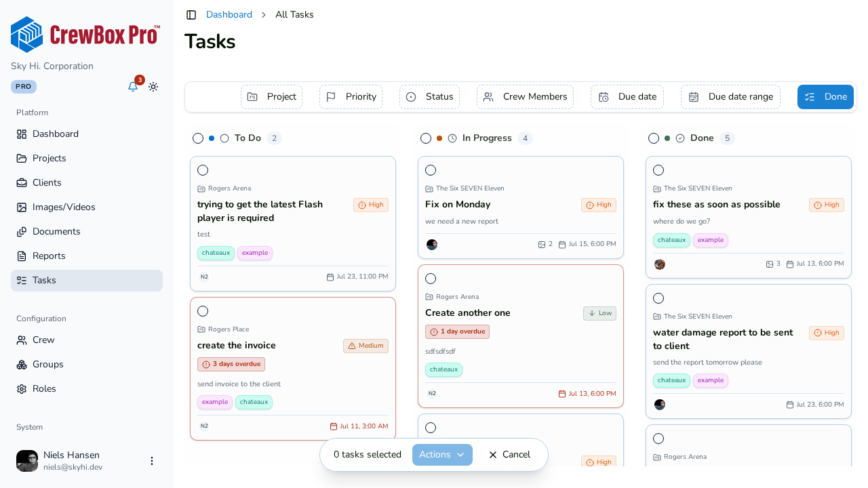Check the 'create the invoice' task checkbox

[x=203, y=311]
